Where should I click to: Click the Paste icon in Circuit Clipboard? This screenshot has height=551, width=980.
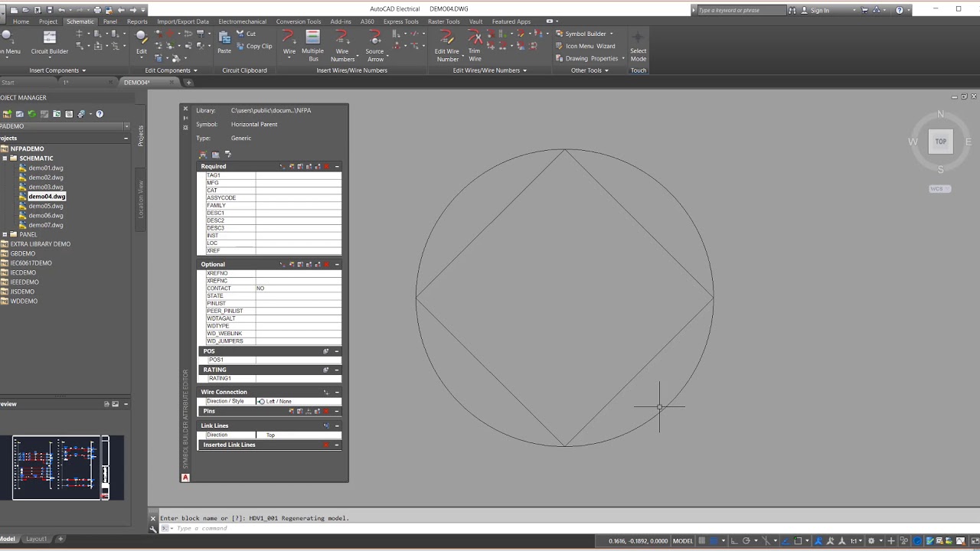224,43
